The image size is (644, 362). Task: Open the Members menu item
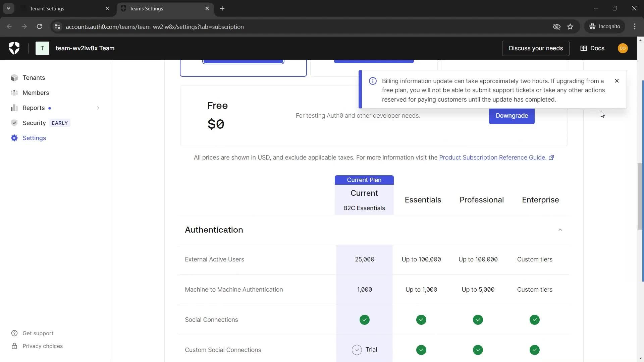(36, 93)
